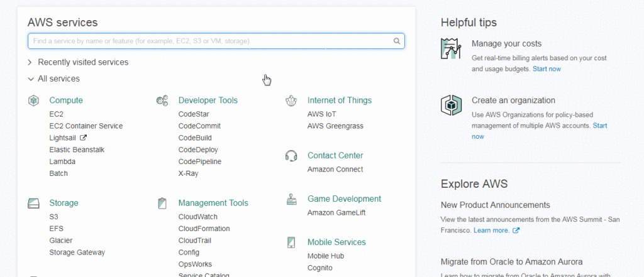Open Amazon GameLift service

337,212
